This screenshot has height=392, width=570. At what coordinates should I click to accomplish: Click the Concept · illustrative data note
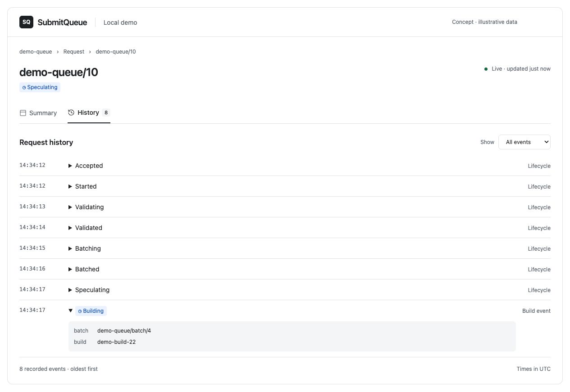(x=484, y=22)
